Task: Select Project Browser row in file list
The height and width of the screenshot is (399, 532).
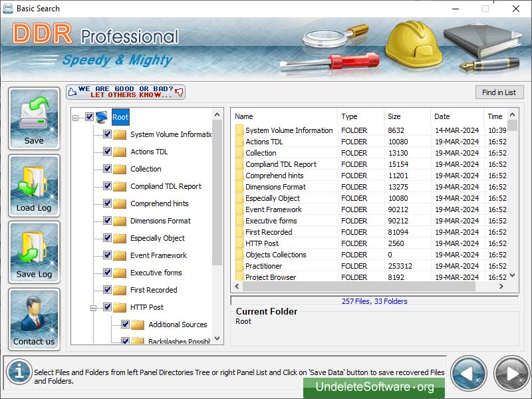Action: 369,277
